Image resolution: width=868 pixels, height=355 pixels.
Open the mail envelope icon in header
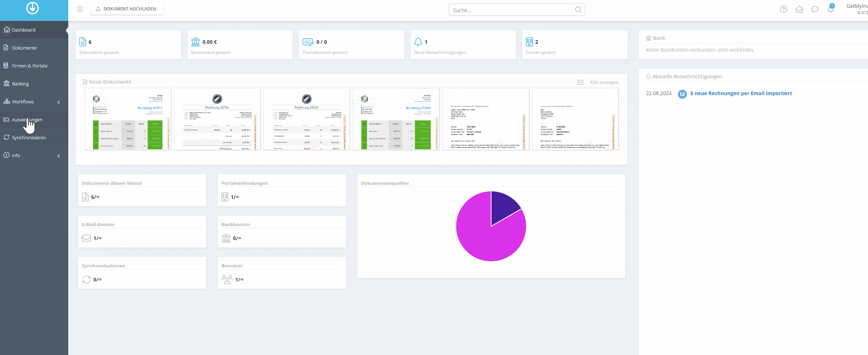(799, 9)
